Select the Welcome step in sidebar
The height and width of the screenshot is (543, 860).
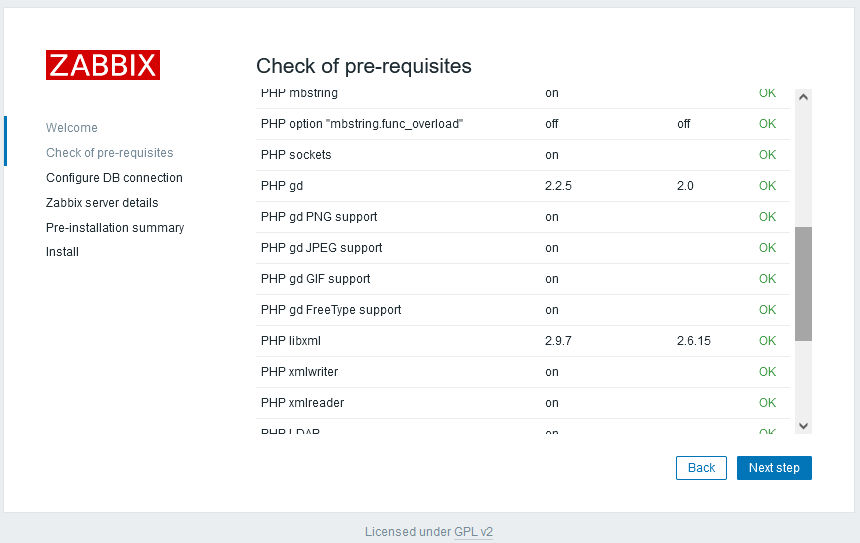tap(72, 128)
